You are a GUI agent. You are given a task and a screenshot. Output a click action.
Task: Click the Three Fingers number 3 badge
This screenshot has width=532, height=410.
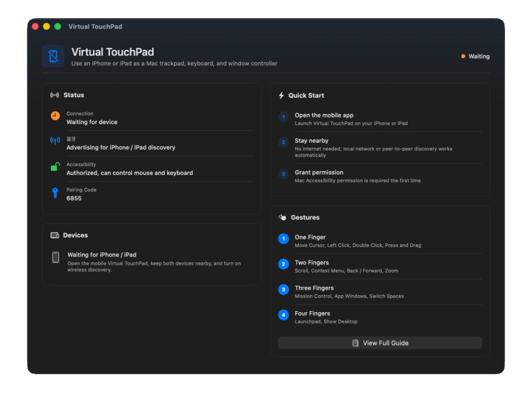(x=283, y=289)
